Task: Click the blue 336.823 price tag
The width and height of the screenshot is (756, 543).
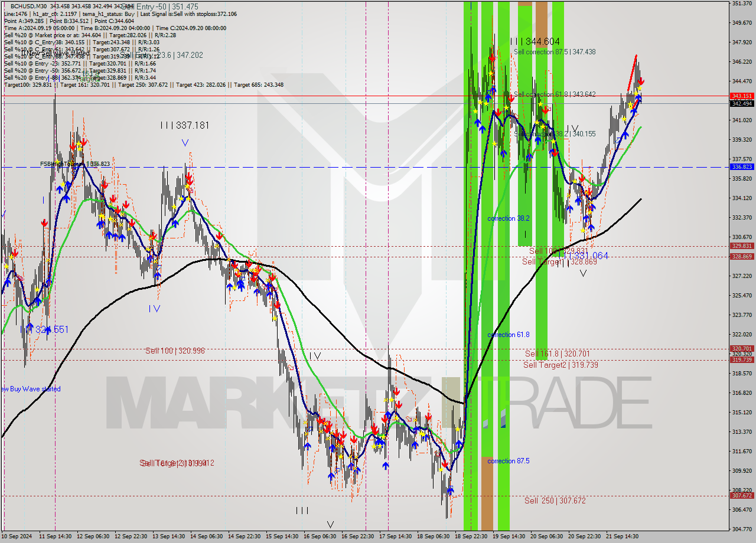Action: (x=742, y=167)
